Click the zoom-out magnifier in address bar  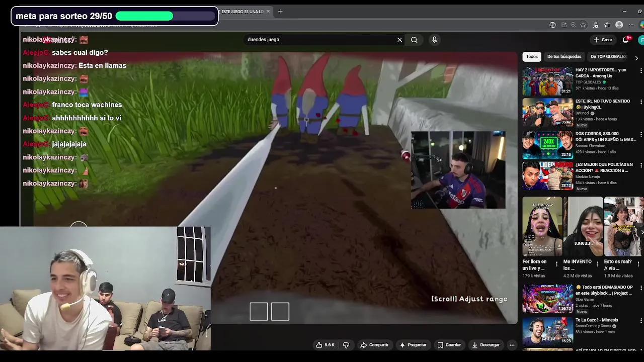(x=573, y=25)
